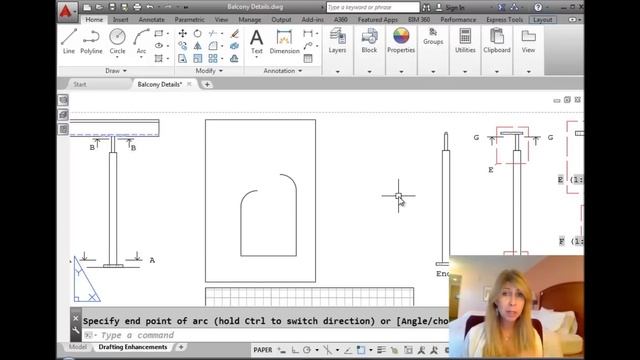Viewport: 640px width, 360px height.
Task: Activate the Fillet tool in Modify panel
Action: click(x=213, y=46)
